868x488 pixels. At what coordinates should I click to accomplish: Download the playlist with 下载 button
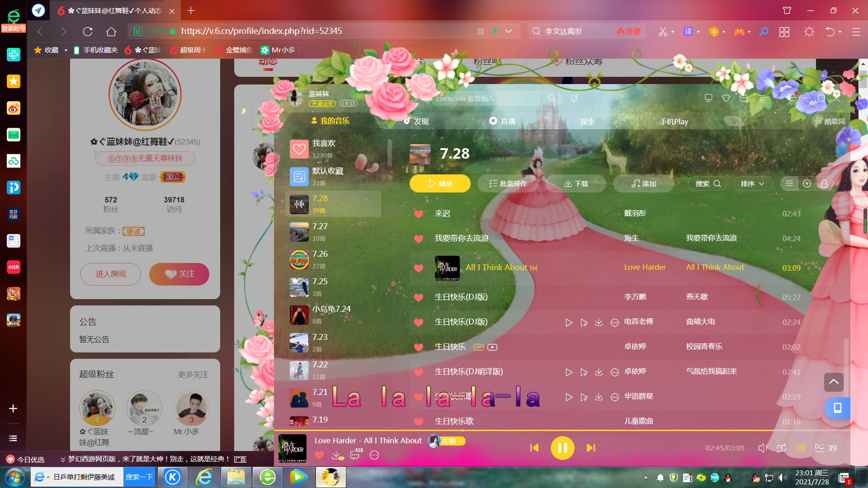pos(576,183)
